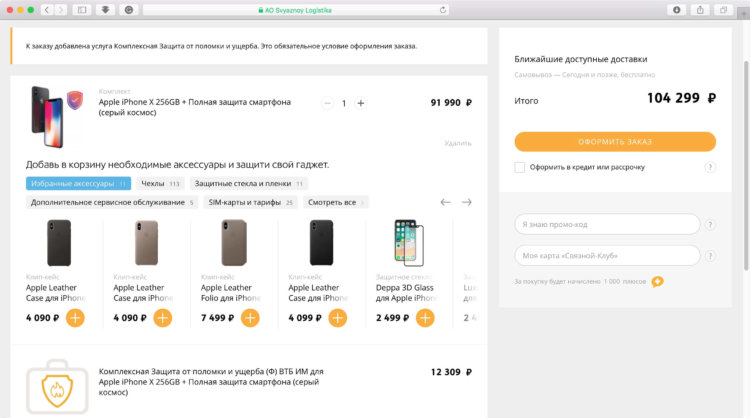The height and width of the screenshot is (418, 750).
Task: Open the 'SIM-карты и тарифы' tab
Action: point(251,202)
